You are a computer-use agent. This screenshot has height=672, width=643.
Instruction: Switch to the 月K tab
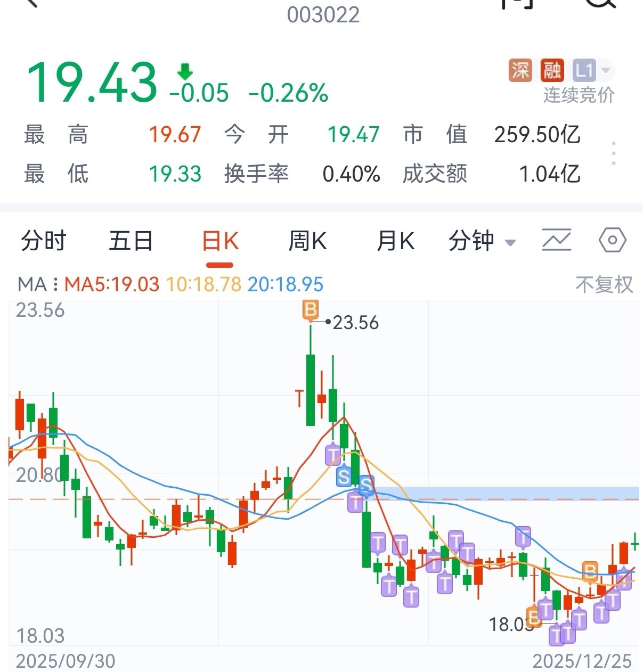(395, 241)
